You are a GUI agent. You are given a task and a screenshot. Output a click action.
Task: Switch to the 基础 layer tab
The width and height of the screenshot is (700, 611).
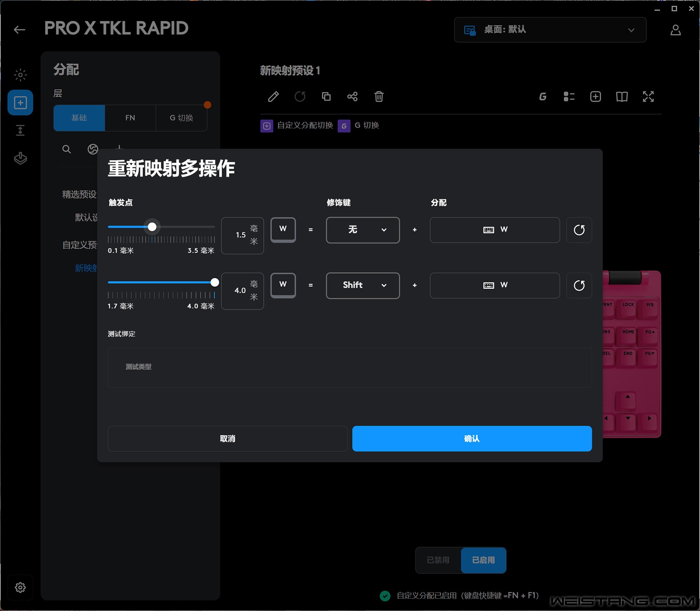click(79, 118)
